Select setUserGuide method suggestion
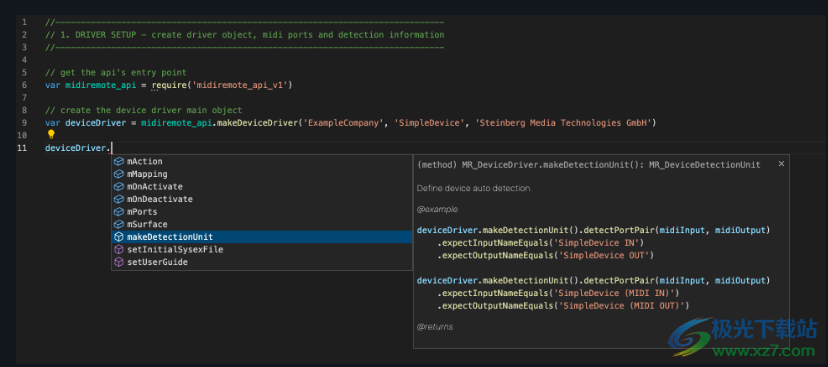The image size is (828, 367). [x=262, y=262]
